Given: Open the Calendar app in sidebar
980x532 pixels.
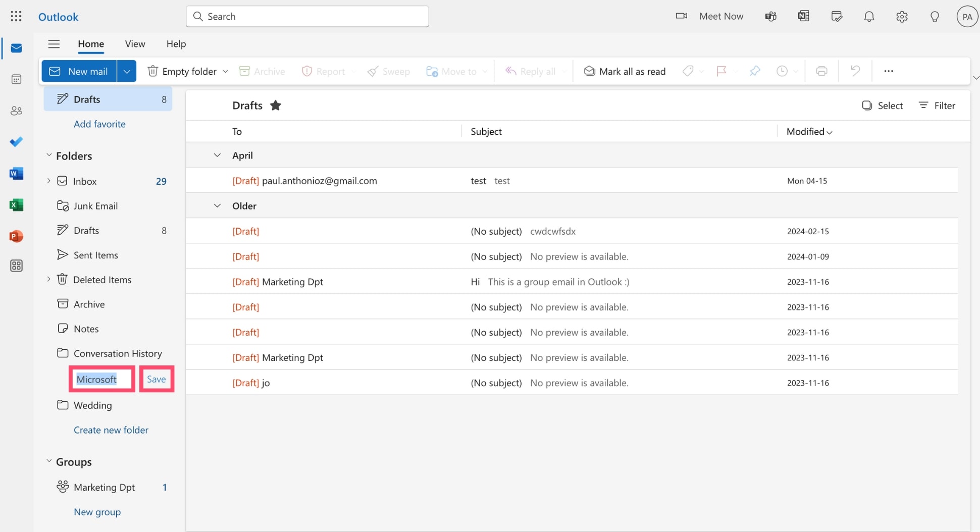Looking at the screenshot, I should click(x=16, y=79).
